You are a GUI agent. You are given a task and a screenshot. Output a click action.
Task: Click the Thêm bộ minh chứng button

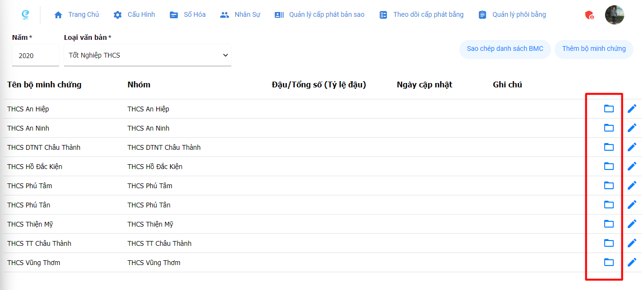pos(593,49)
